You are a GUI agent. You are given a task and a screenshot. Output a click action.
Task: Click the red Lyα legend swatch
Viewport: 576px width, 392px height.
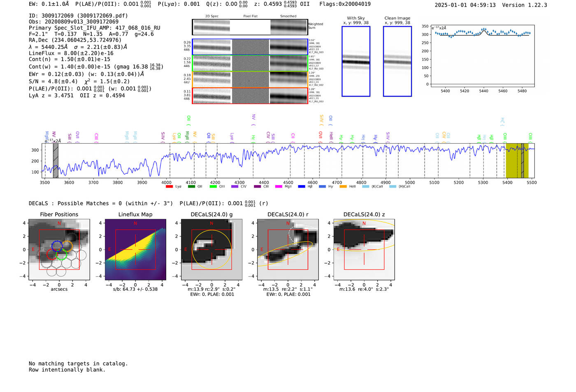(x=169, y=187)
